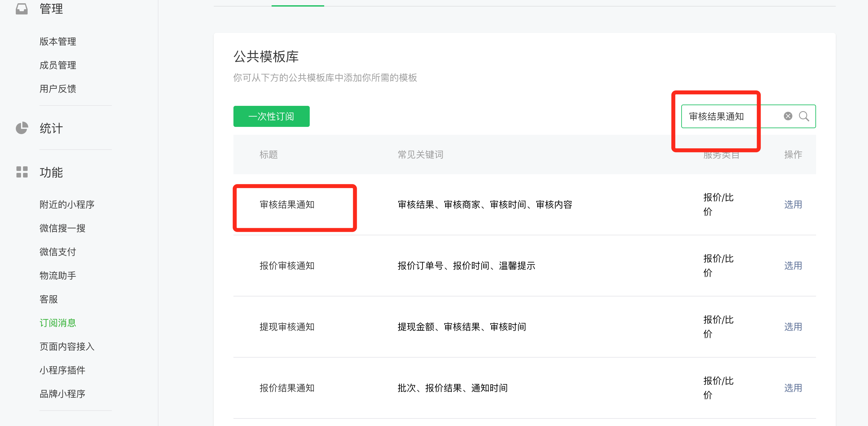Click the 管理 tray icon in the sidebar
868x426 pixels.
coord(22,9)
